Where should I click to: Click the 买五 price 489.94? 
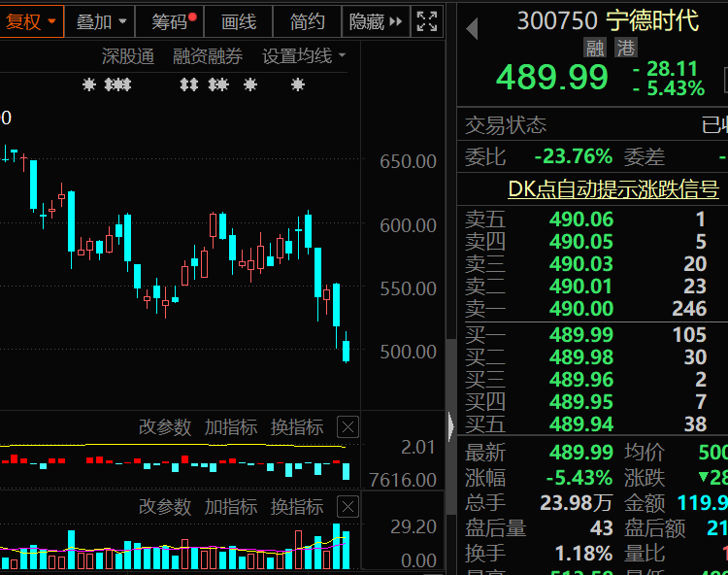coord(580,424)
